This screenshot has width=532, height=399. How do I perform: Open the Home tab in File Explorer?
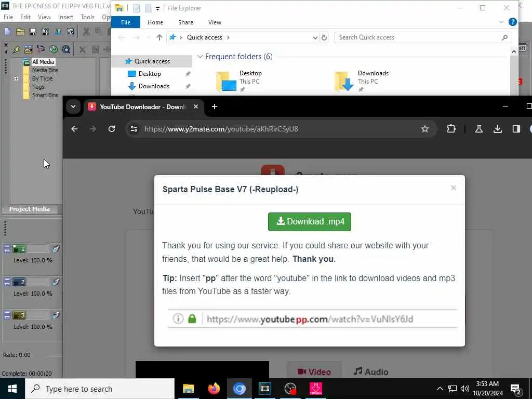tap(155, 22)
